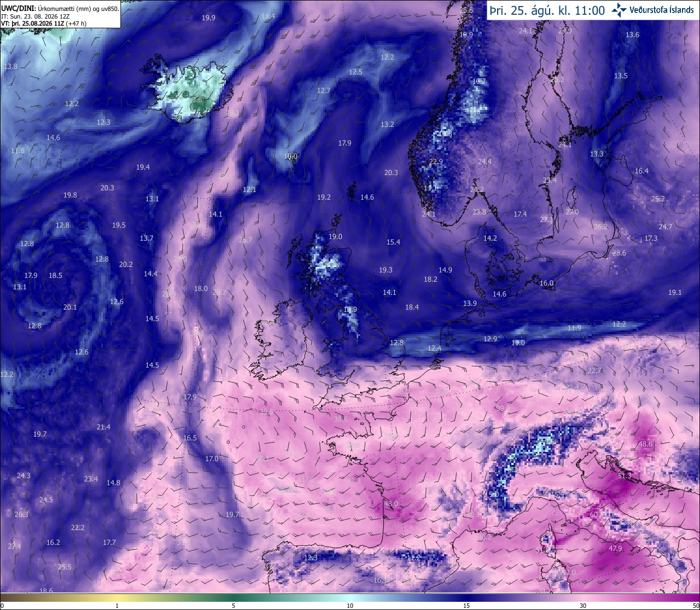
Task: Click the 48.6 value on the map
Action: [645, 444]
